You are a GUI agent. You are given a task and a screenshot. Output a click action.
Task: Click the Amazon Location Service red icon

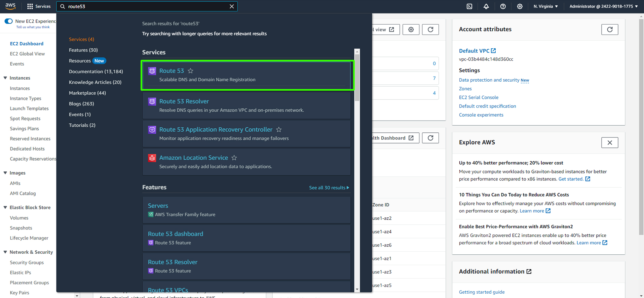click(x=152, y=158)
